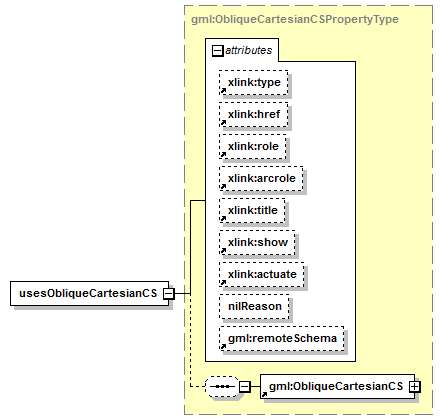444x420 pixels.
Task: Select the xlink:role attribute
Action: tap(253, 146)
